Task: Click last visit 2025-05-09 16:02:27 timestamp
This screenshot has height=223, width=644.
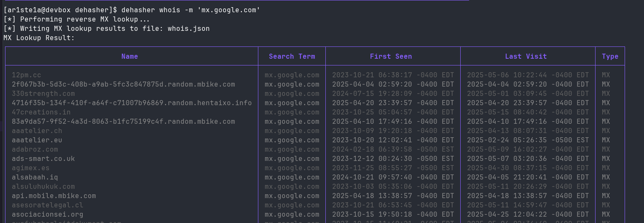Action: tap(528, 150)
